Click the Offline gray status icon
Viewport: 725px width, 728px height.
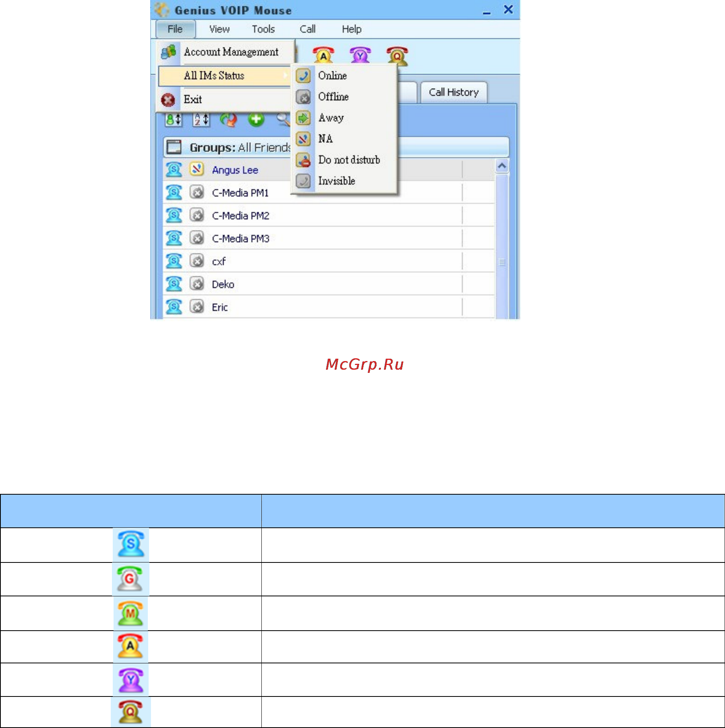[x=303, y=97]
